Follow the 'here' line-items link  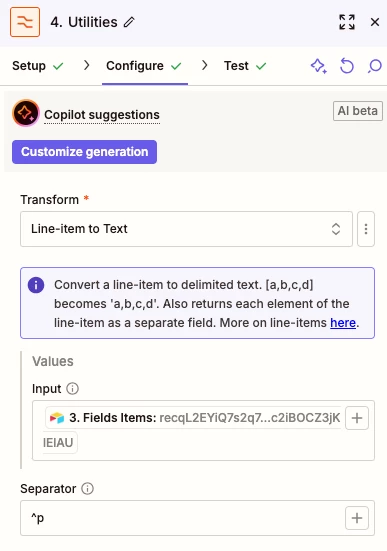(x=343, y=323)
